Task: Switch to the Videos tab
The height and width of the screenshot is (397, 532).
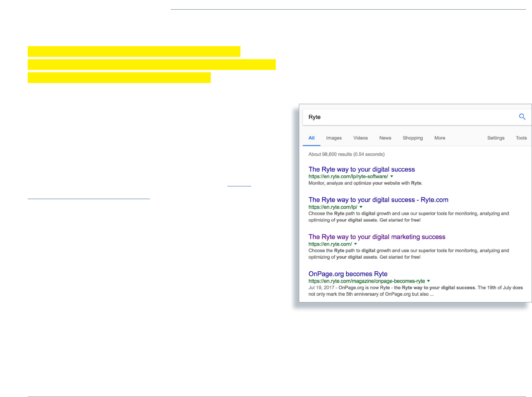Action: (360, 138)
